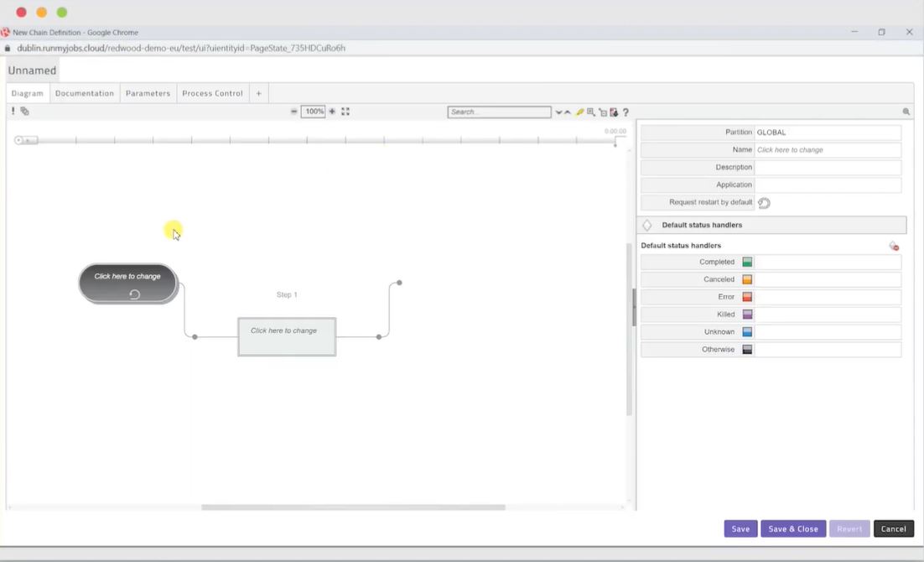
Task: Click the fit-to-screen diagram icon
Action: (345, 111)
